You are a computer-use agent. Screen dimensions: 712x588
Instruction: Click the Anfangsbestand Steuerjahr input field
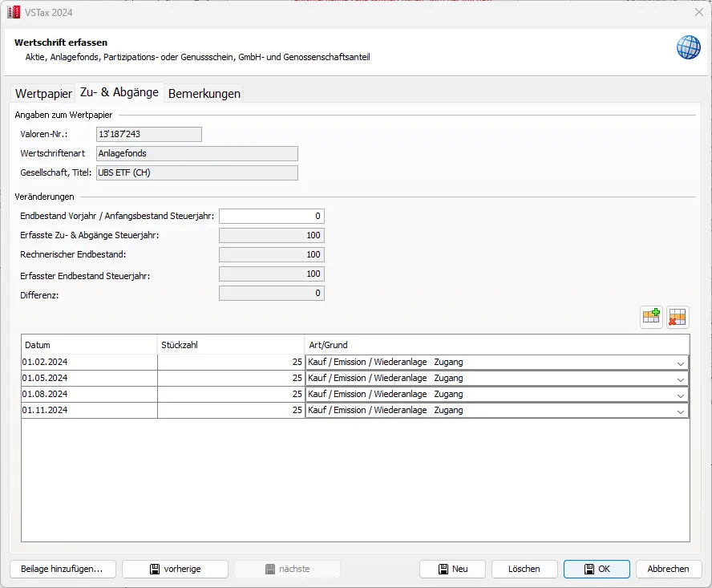pyautogui.click(x=271, y=216)
